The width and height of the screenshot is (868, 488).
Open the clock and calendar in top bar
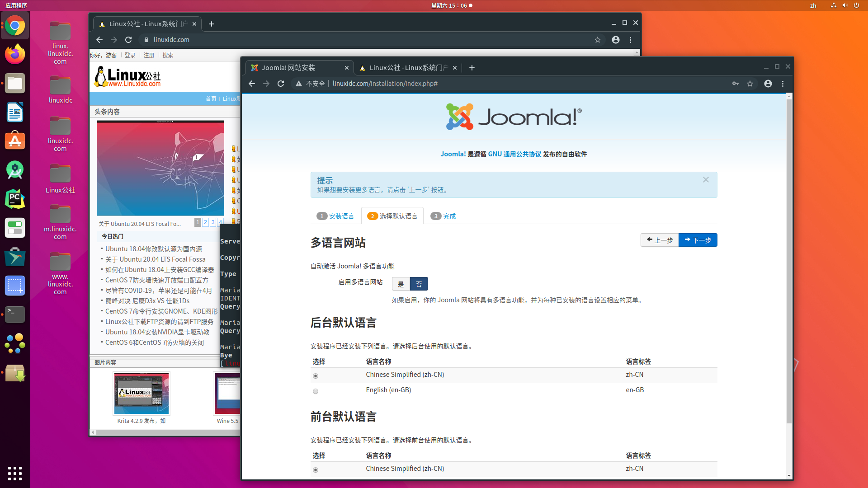(x=451, y=5)
